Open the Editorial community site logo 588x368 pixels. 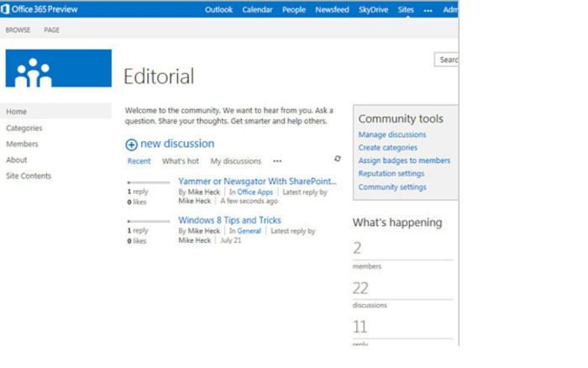point(59,68)
